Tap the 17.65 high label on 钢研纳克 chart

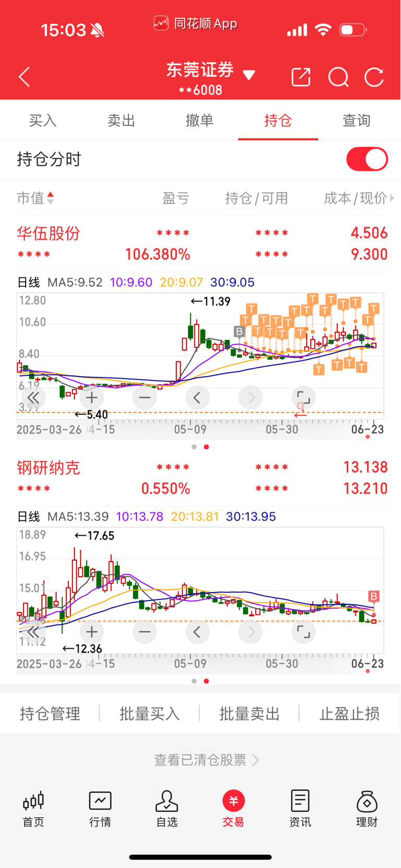coord(94,535)
